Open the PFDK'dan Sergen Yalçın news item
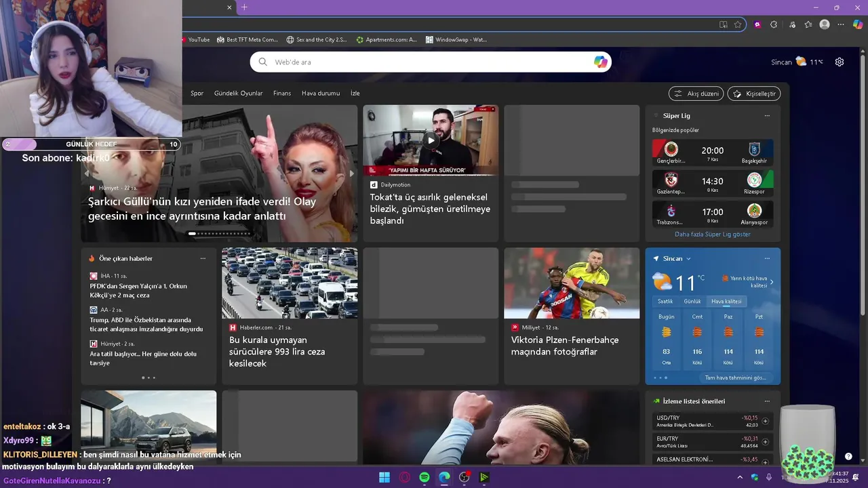This screenshot has height=488, width=868. [x=138, y=291]
